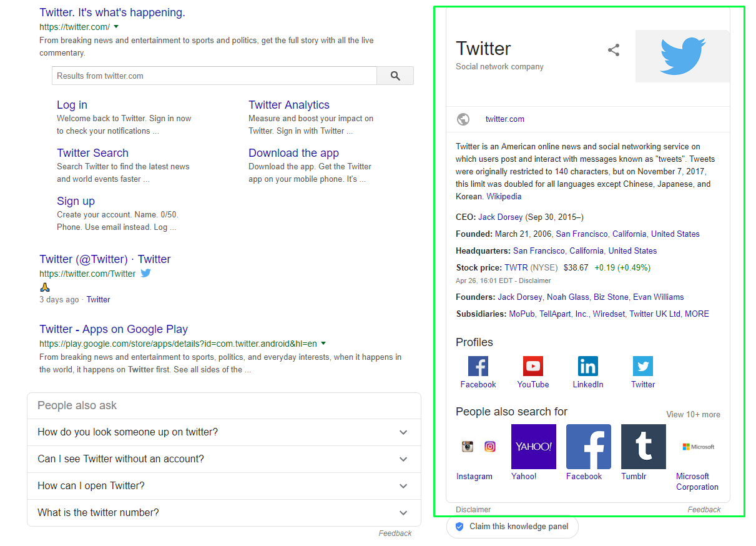
Task: Click the Yahoo! logo thumbnail
Action: coord(534,447)
